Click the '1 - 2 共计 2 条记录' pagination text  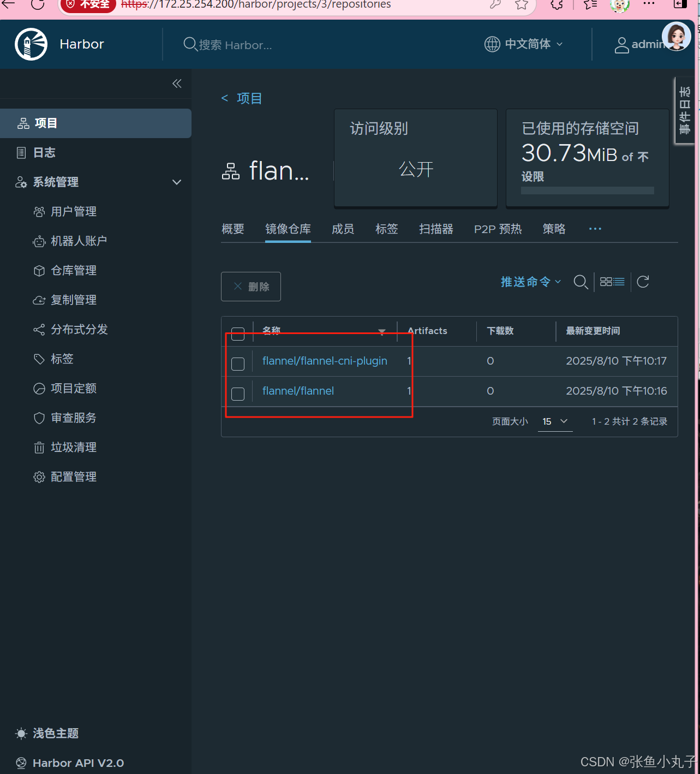[630, 421]
